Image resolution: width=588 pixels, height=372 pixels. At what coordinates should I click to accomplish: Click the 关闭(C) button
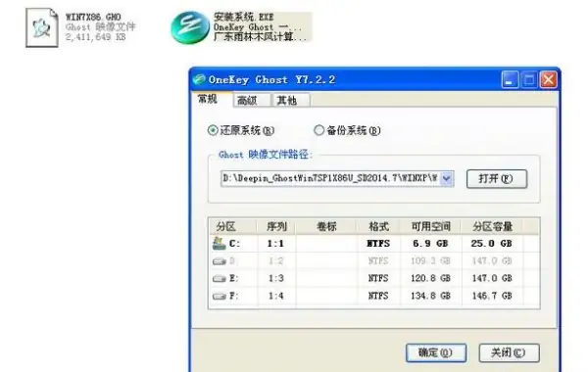pyautogui.click(x=509, y=352)
